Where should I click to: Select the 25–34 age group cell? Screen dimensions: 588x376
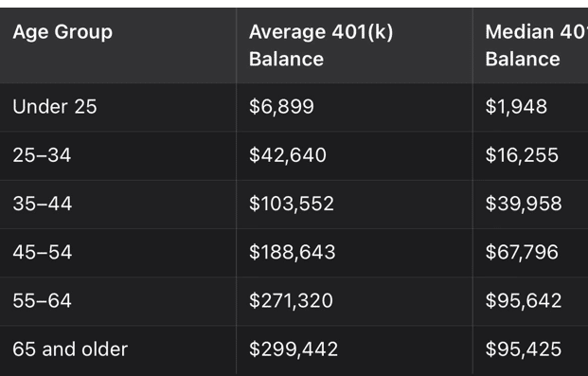42,155
